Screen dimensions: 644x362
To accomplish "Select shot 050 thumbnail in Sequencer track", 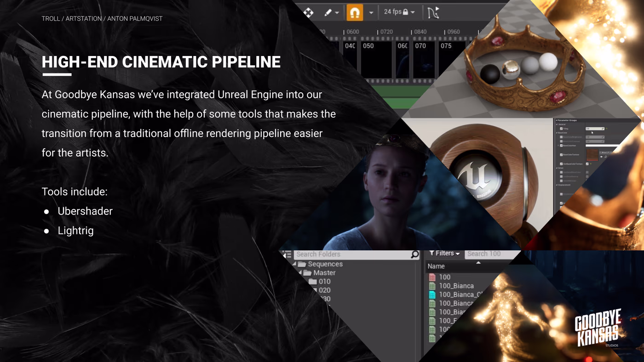I will click(x=377, y=60).
